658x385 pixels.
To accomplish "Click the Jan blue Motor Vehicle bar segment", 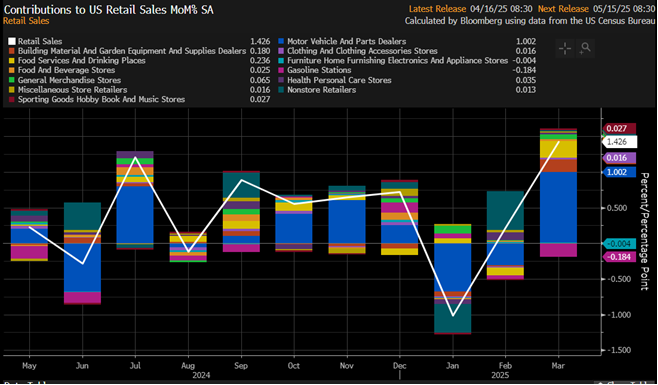I will click(452, 267).
